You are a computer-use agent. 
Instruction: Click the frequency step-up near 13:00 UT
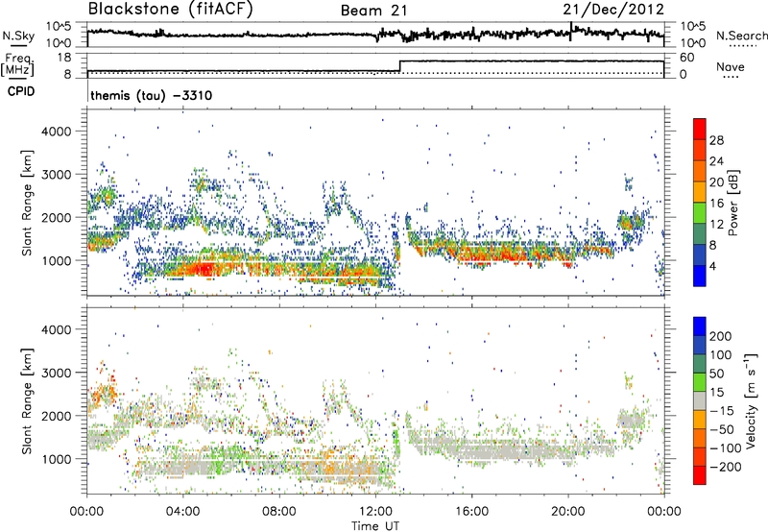(400, 66)
